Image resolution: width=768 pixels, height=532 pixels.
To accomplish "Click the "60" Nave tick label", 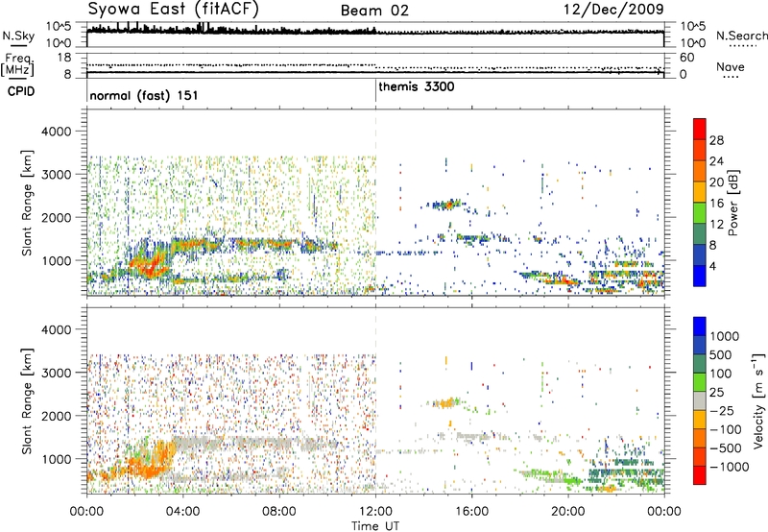I will point(686,58).
